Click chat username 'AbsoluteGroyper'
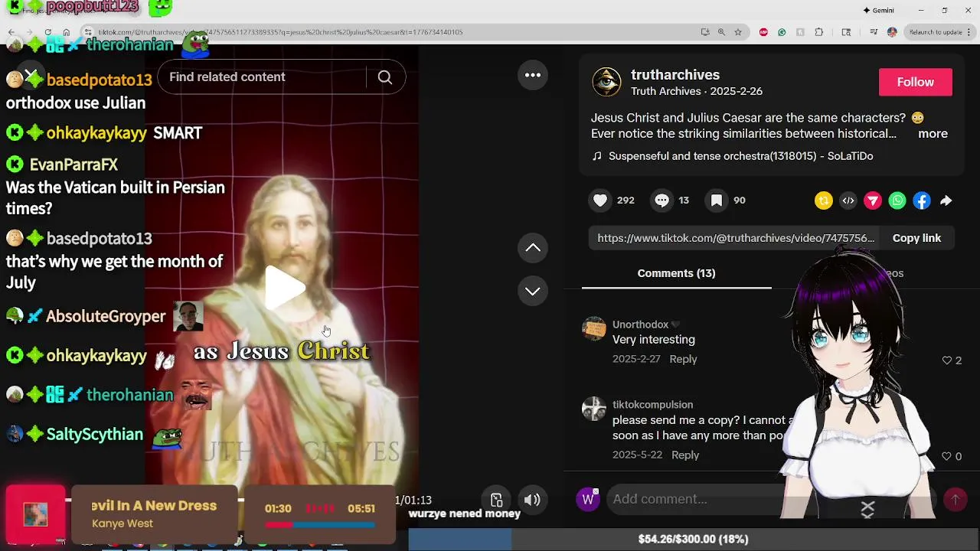This screenshot has width=980, height=551. tap(106, 316)
